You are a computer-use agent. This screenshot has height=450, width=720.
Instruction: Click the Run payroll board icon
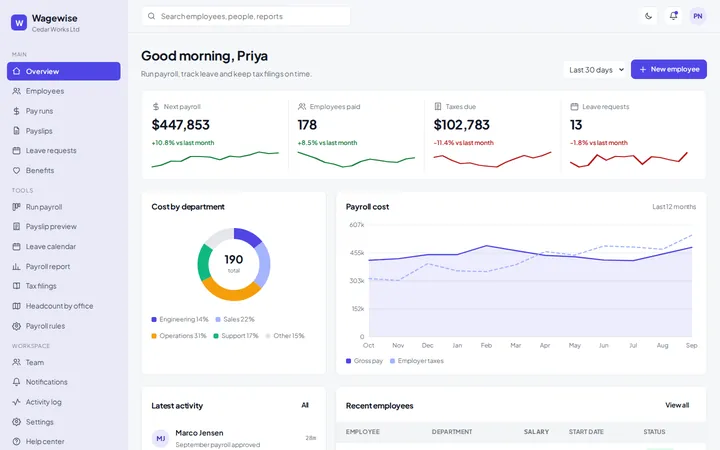(x=17, y=207)
